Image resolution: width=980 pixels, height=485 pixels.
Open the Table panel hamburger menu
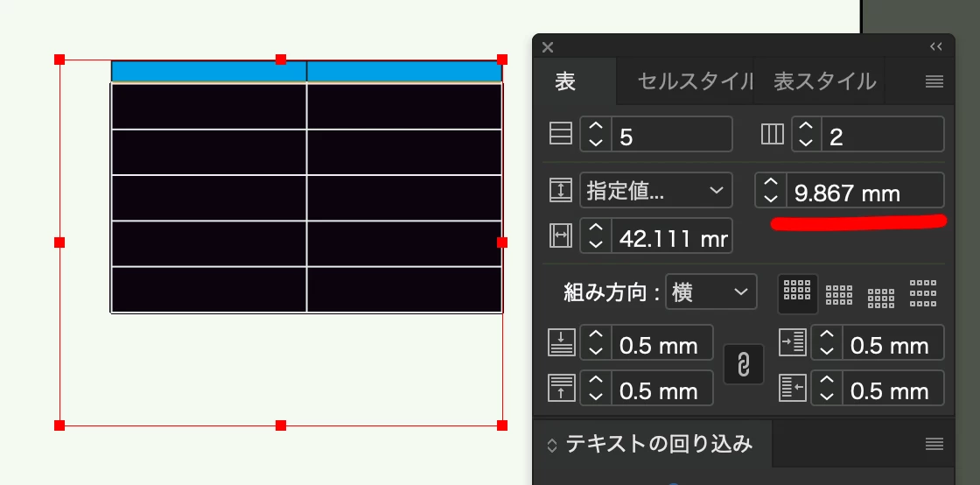coord(934,81)
